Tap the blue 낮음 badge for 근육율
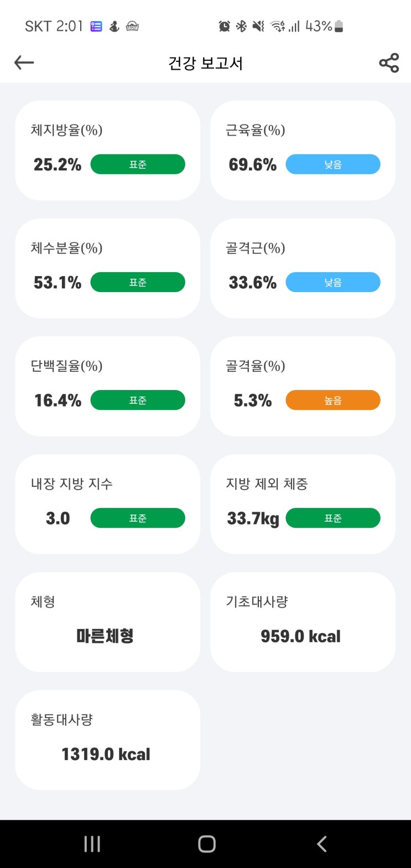Screen dimensions: 411x868 [332, 164]
